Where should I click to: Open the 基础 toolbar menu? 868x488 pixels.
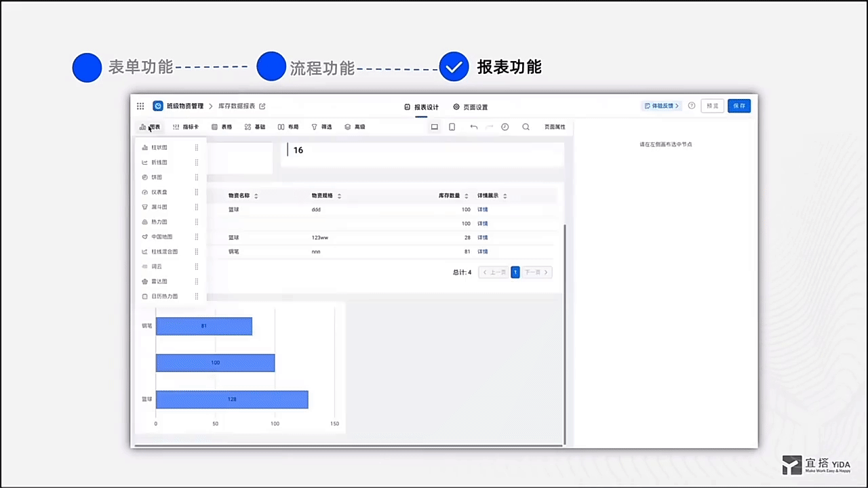tap(255, 127)
